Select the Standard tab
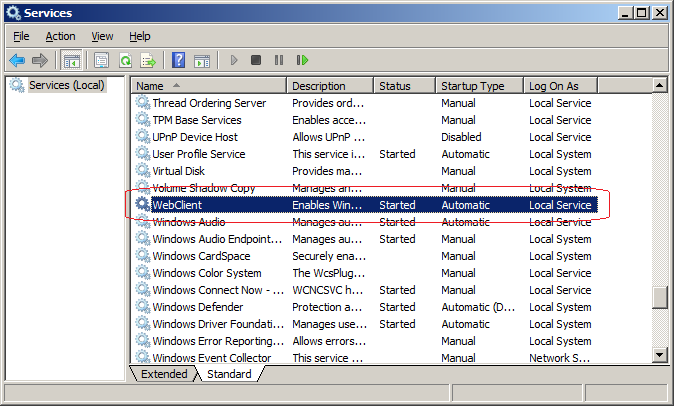This screenshot has width=674, height=406. click(229, 374)
